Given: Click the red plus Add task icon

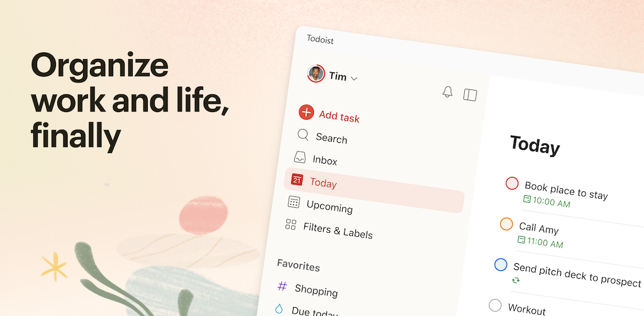Looking at the screenshot, I should coord(306,112).
